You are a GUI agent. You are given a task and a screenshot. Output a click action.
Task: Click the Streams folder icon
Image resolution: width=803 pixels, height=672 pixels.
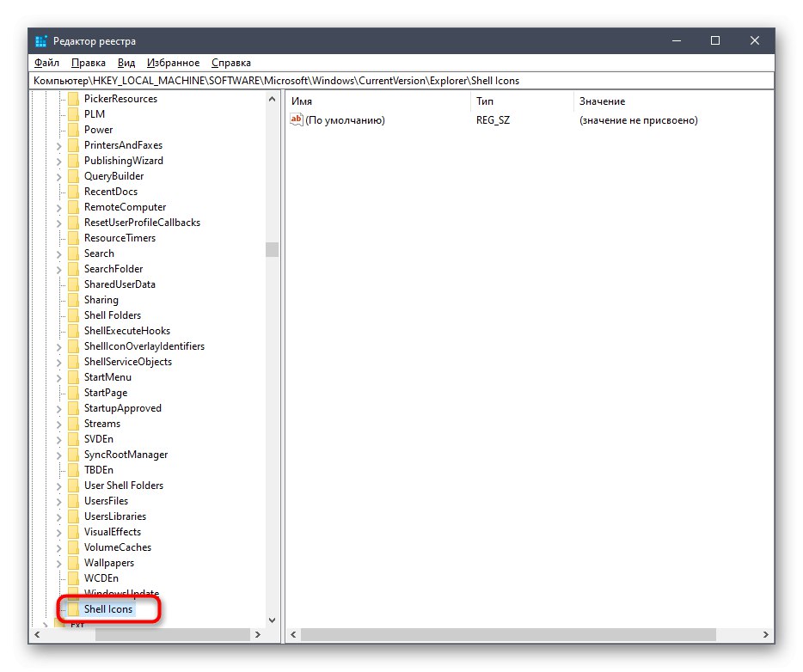point(73,424)
